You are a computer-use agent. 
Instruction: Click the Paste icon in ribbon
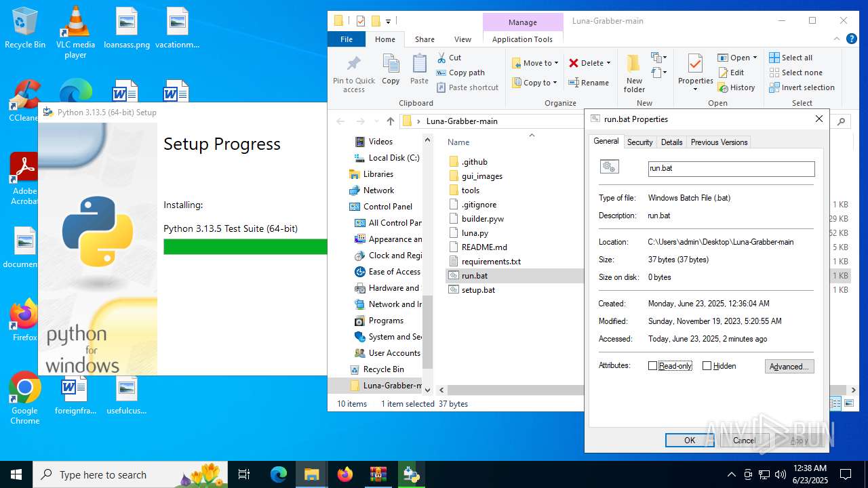(419, 70)
